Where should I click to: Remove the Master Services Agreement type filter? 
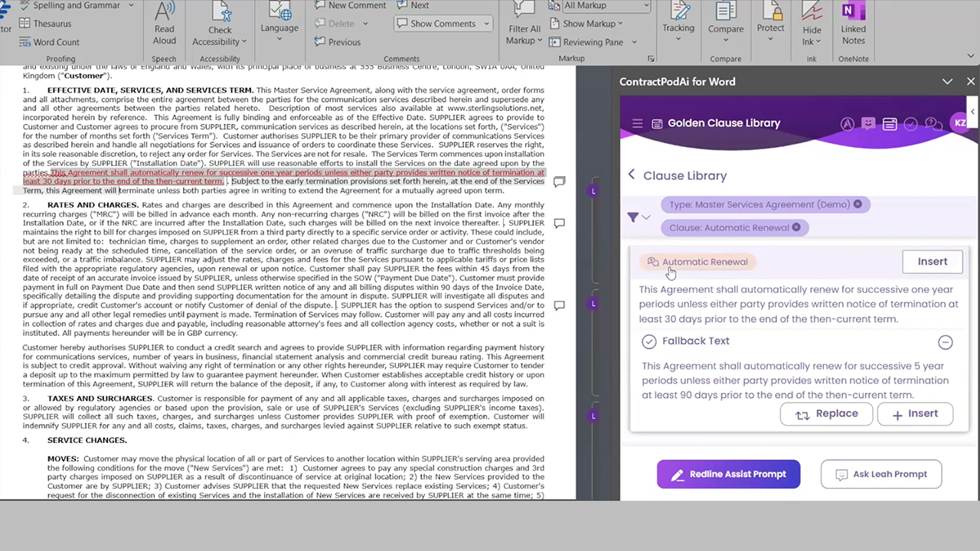[x=857, y=204]
